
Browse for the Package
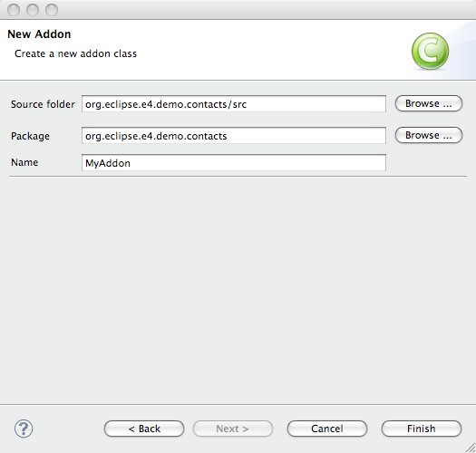(x=429, y=135)
